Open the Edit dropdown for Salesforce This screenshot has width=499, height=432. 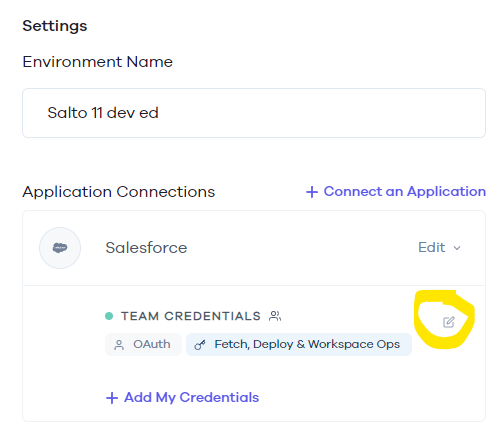click(439, 248)
